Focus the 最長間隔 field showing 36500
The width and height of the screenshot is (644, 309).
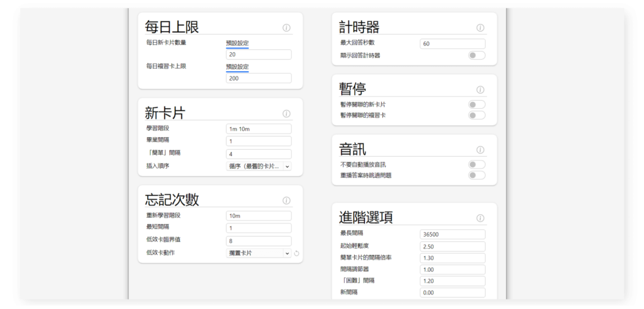click(452, 234)
